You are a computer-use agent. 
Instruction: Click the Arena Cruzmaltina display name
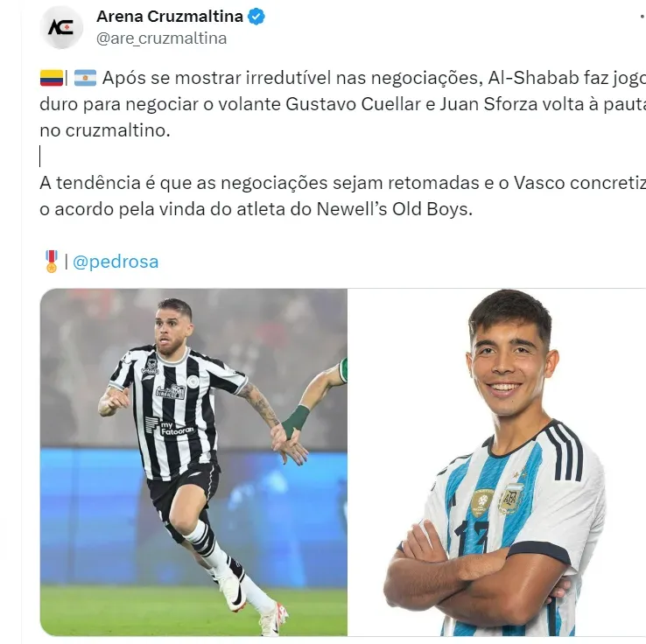[170, 17]
